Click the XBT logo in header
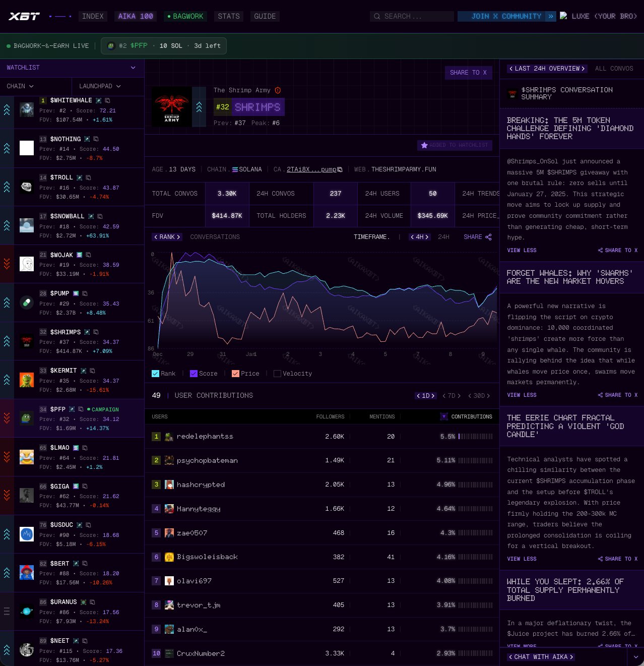Screen dimensions: 644x666 pyautogui.click(x=24, y=16)
